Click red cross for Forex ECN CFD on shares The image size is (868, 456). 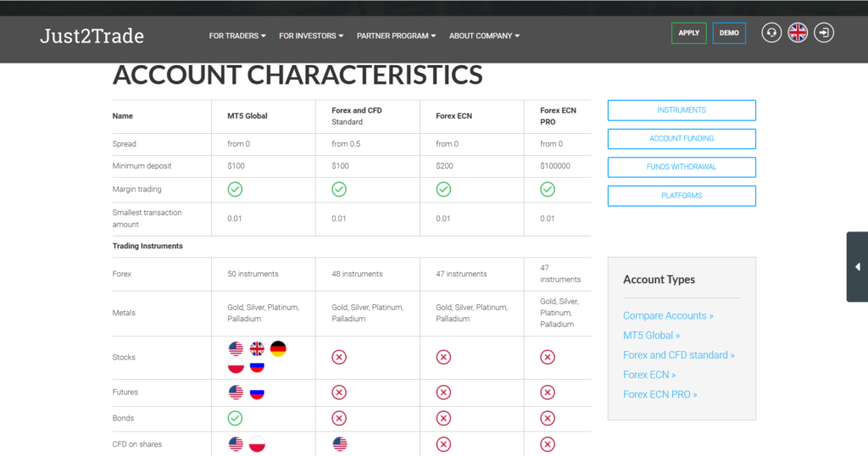pos(443,444)
